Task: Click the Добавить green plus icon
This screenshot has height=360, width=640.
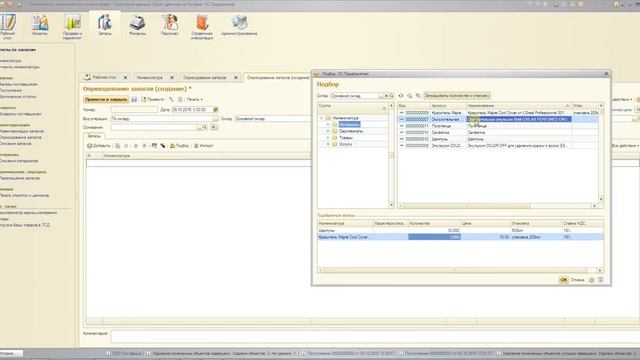Action: [x=98, y=146]
